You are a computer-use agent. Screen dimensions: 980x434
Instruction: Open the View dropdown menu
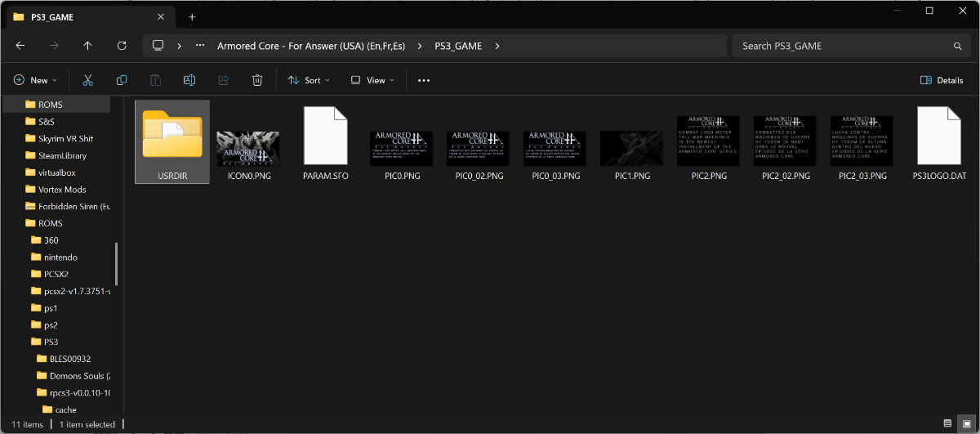pos(372,80)
